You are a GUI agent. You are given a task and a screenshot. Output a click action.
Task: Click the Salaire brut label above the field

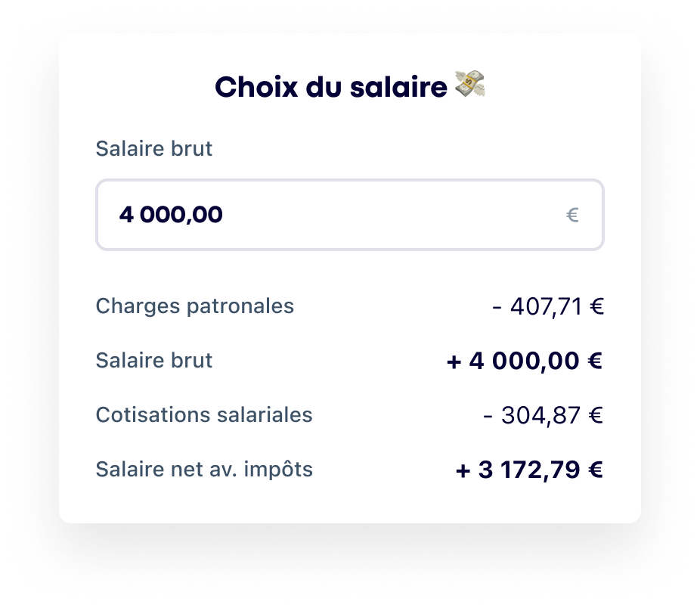click(x=154, y=149)
